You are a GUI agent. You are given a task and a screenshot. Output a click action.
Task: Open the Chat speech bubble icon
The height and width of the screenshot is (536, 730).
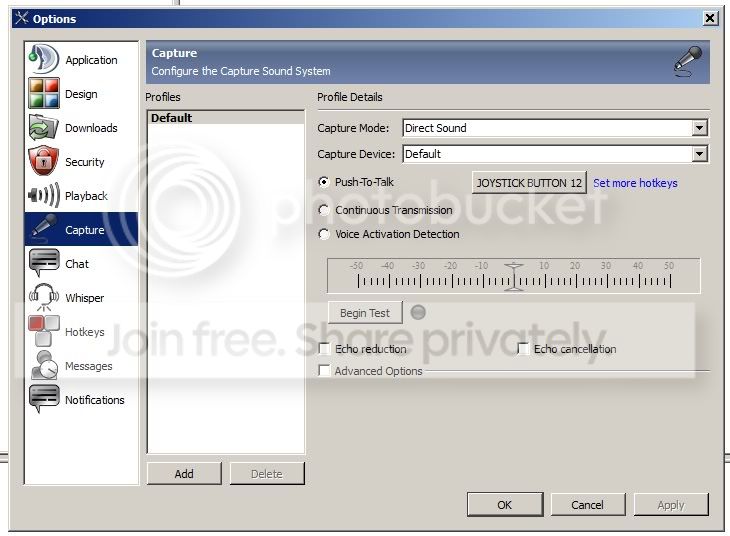click(x=44, y=263)
